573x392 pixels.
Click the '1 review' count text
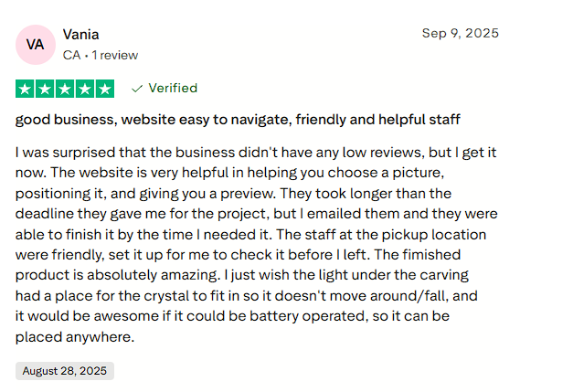(114, 55)
